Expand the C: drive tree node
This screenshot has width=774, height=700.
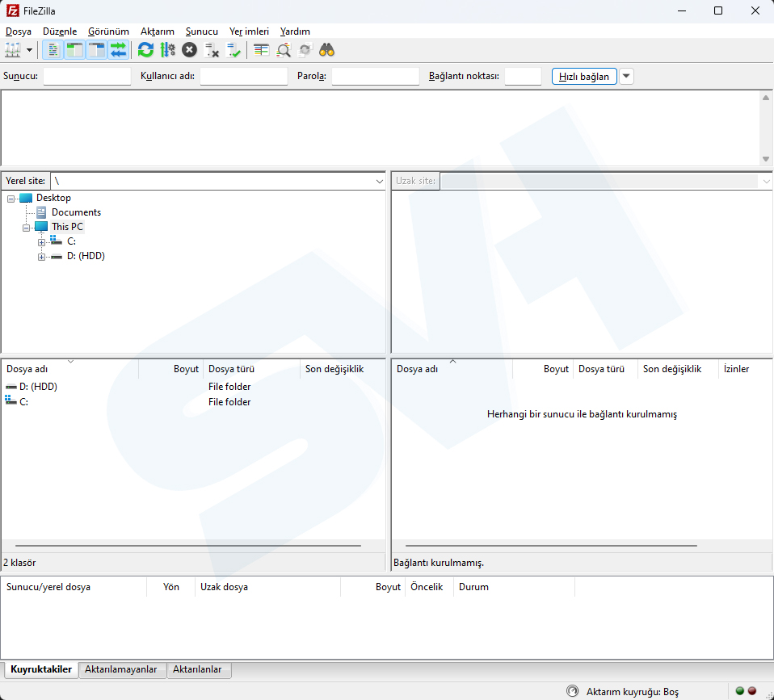(41, 243)
